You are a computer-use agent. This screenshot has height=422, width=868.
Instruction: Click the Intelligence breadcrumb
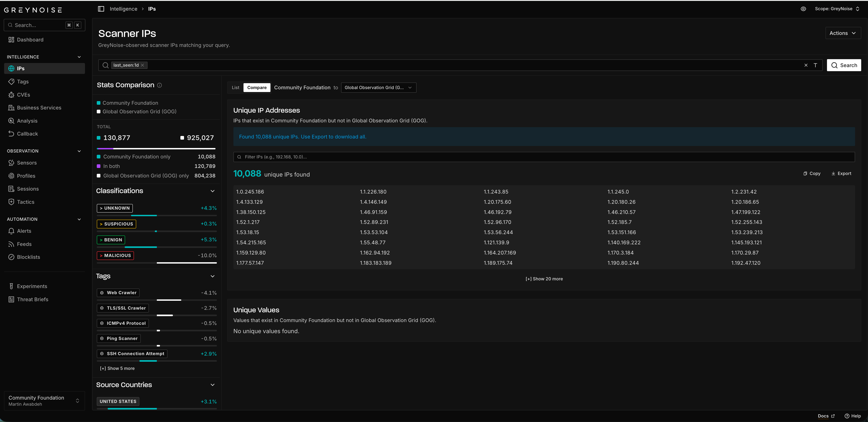(123, 9)
